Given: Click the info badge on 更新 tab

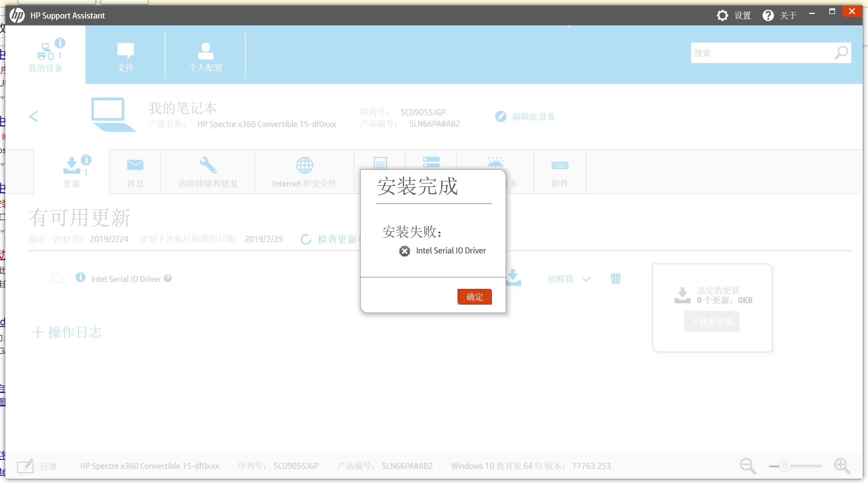Looking at the screenshot, I should (x=86, y=160).
